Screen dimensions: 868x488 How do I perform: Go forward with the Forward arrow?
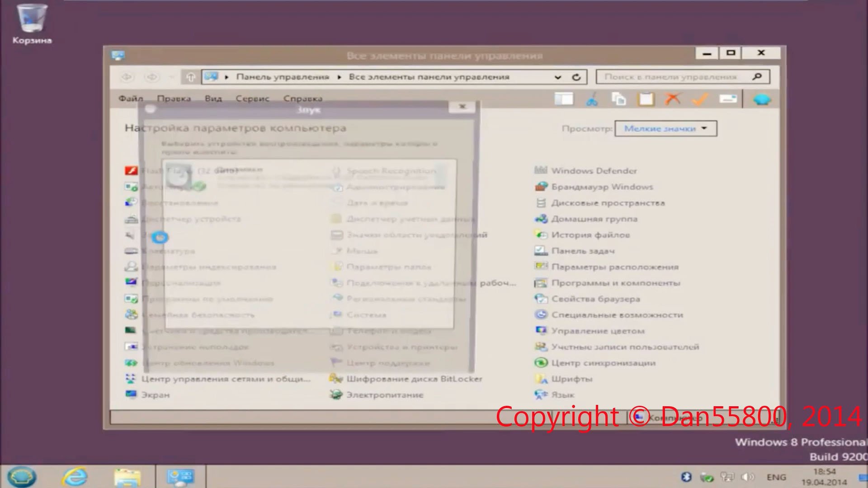151,77
